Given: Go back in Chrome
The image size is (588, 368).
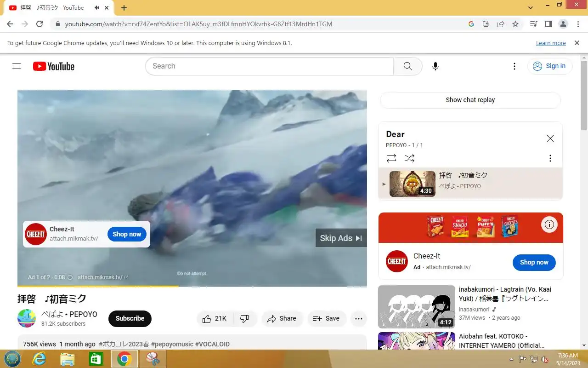Looking at the screenshot, I should coord(10,24).
